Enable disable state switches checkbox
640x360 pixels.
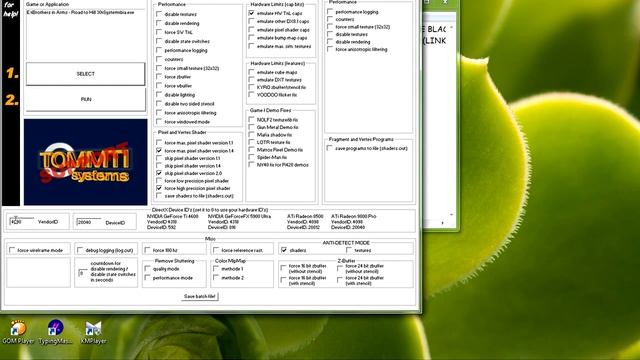click(x=159, y=41)
